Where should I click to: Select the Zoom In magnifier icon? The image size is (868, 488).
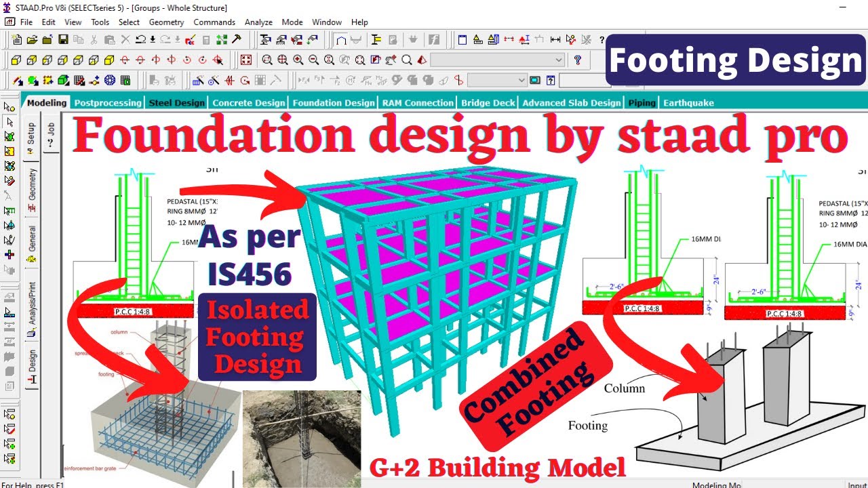(298, 60)
